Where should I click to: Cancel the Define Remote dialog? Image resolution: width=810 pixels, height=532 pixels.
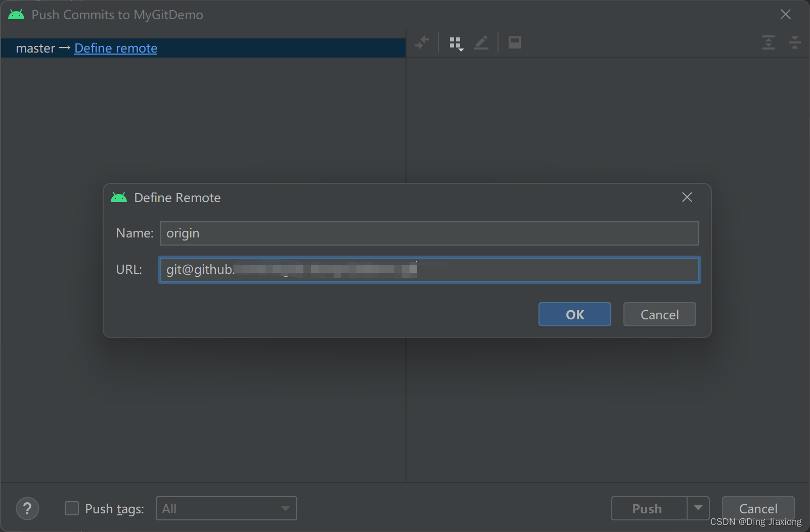coord(660,314)
